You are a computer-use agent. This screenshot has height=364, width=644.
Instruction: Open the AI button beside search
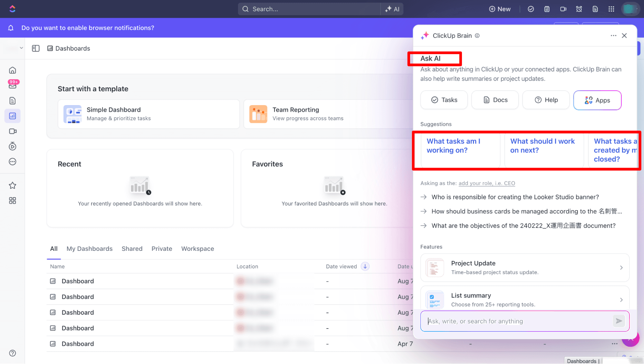[x=392, y=9]
